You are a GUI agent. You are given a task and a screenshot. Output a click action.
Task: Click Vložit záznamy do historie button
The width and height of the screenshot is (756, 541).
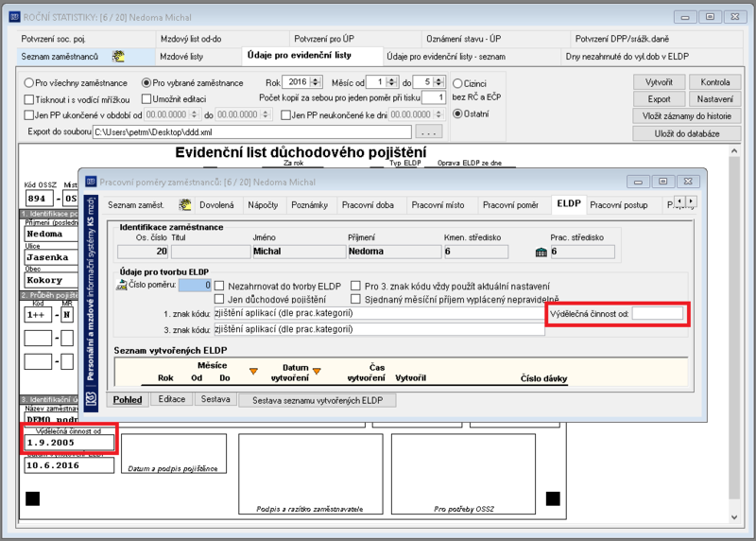coord(687,115)
